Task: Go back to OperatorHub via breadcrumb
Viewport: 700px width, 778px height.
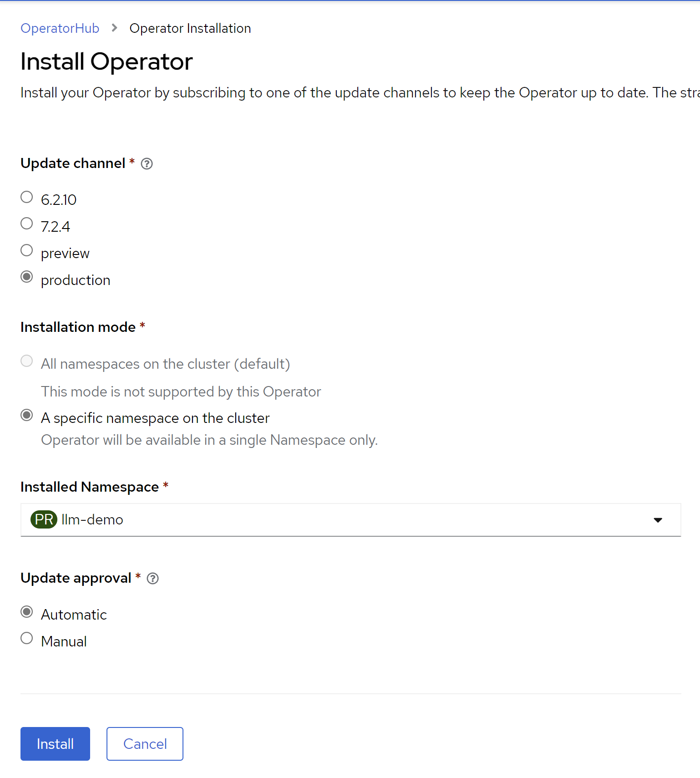Action: point(60,28)
